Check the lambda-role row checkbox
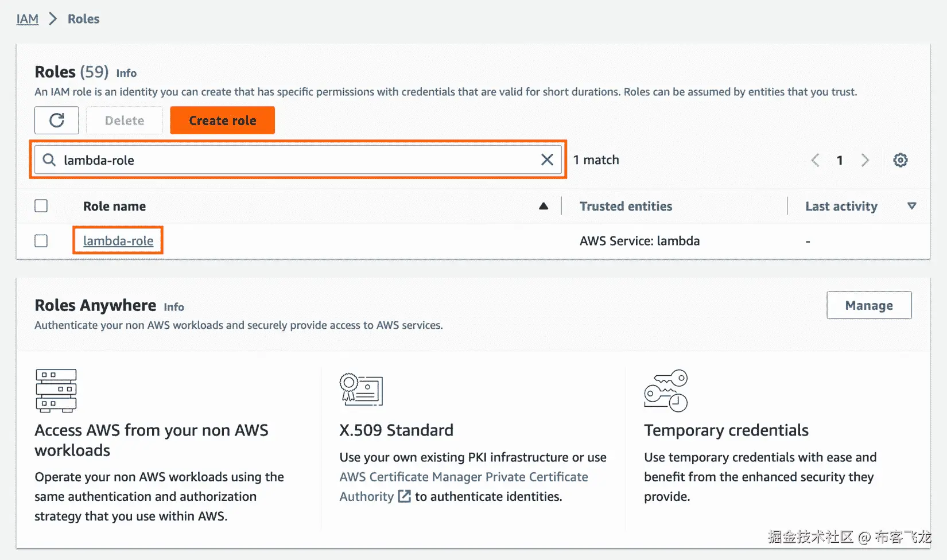This screenshot has width=947, height=560. click(41, 241)
